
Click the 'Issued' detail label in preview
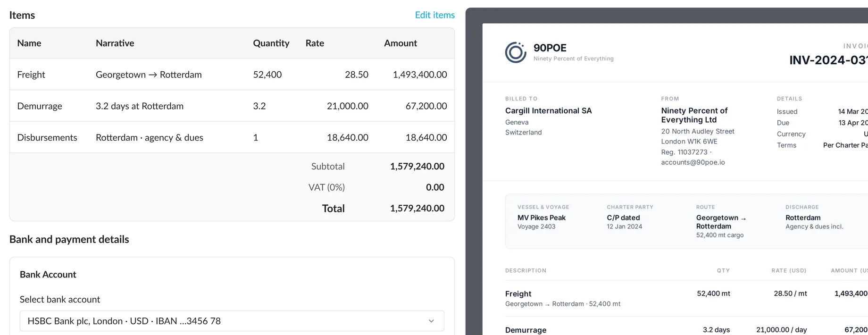(787, 111)
